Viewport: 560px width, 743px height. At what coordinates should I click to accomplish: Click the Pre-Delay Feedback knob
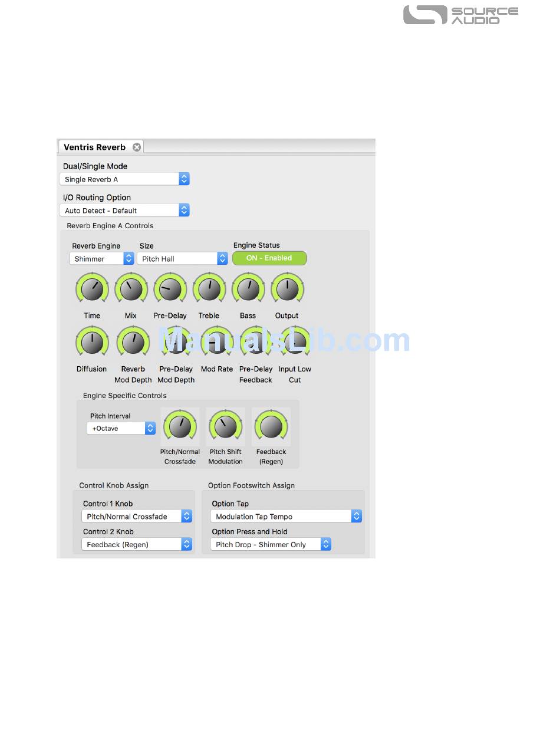pos(256,343)
